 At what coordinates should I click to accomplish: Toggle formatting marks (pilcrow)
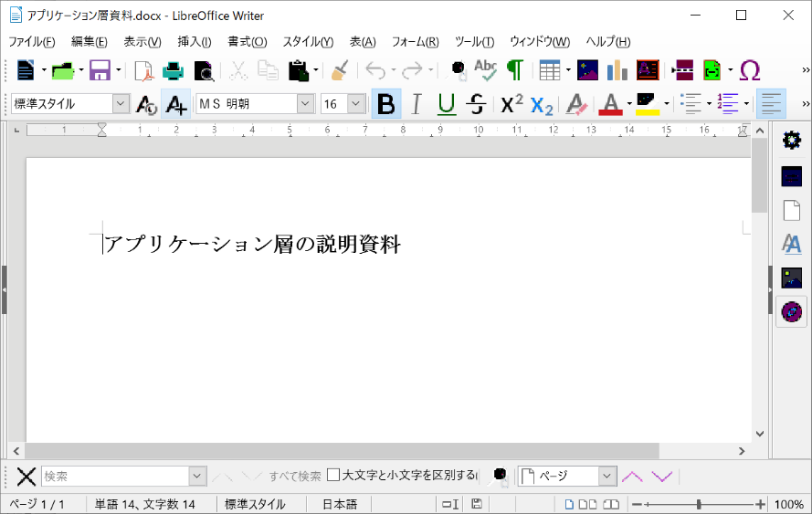pos(515,70)
